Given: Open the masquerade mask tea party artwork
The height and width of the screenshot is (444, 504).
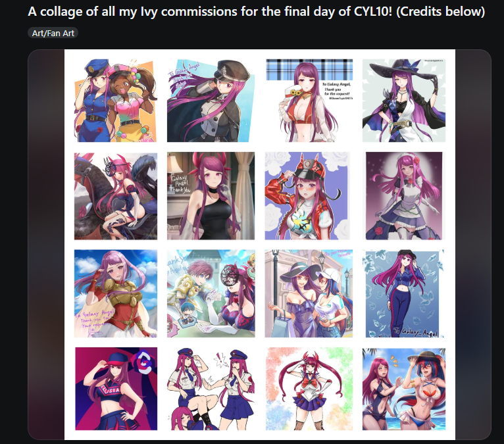Looking at the screenshot, I should 211,293.
